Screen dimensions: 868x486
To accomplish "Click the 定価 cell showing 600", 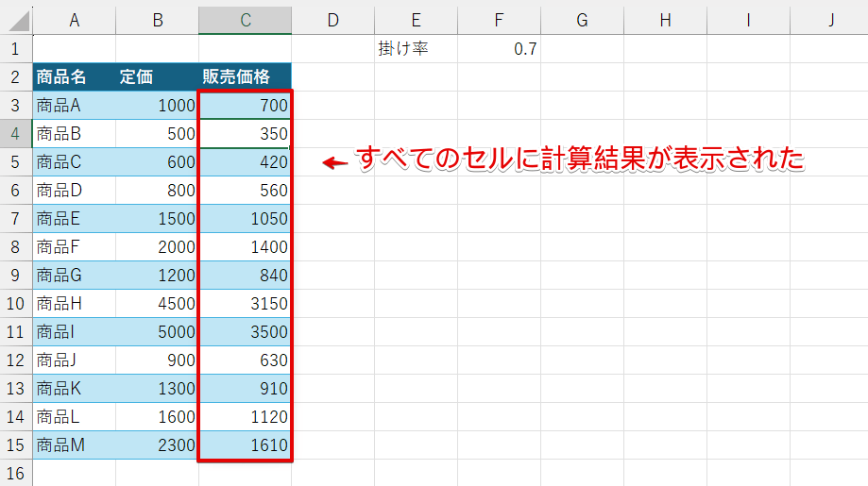I will [x=157, y=162].
